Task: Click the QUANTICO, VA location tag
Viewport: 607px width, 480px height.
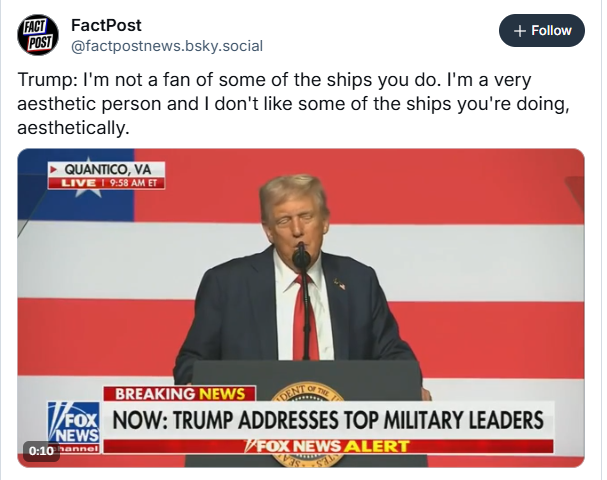Action: coord(112,169)
